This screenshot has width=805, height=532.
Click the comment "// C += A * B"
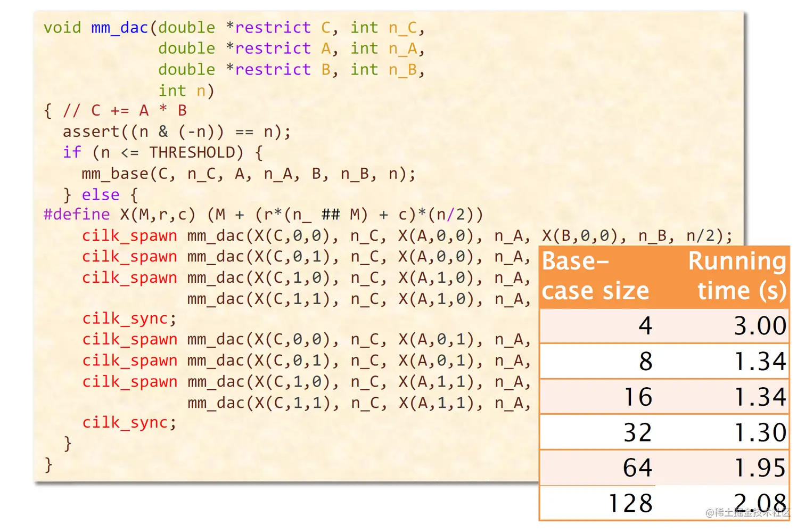(x=125, y=111)
